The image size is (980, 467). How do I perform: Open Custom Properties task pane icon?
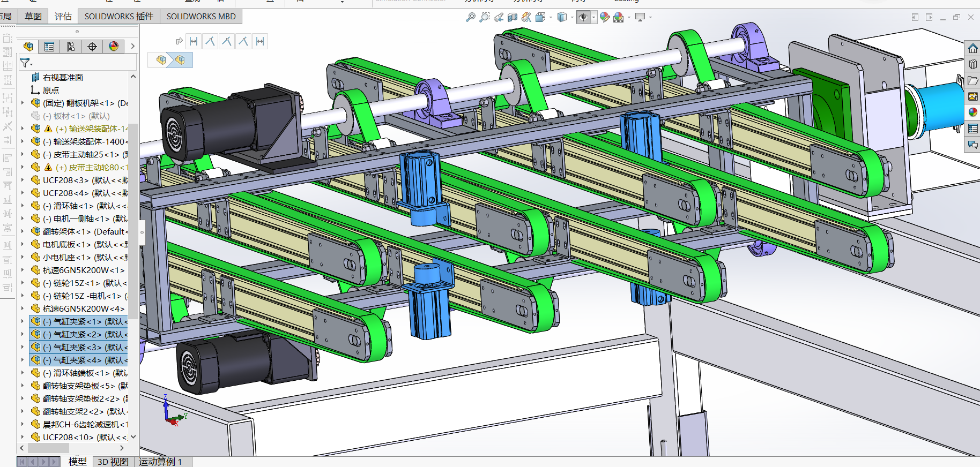[x=972, y=129]
